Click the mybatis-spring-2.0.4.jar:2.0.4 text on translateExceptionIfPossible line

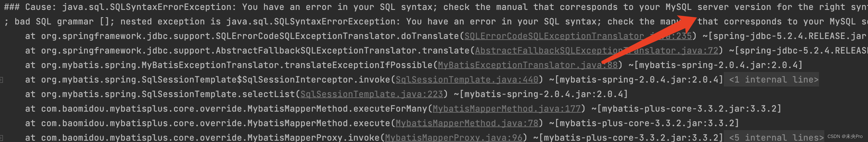tap(718, 65)
